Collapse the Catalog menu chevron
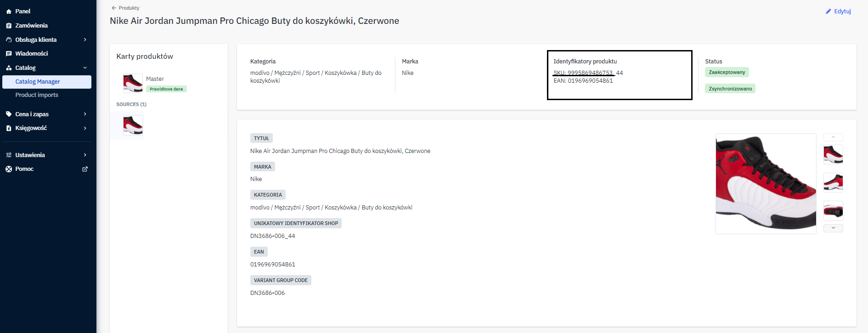 [85, 68]
